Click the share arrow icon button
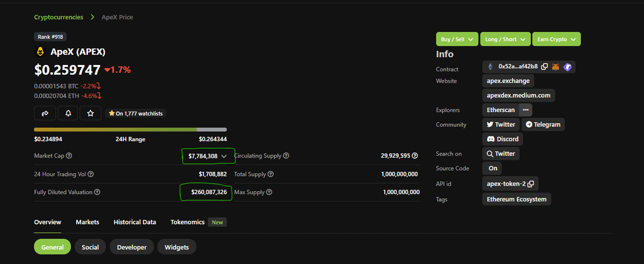Image resolution: width=644 pixels, height=264 pixels. pos(45,113)
